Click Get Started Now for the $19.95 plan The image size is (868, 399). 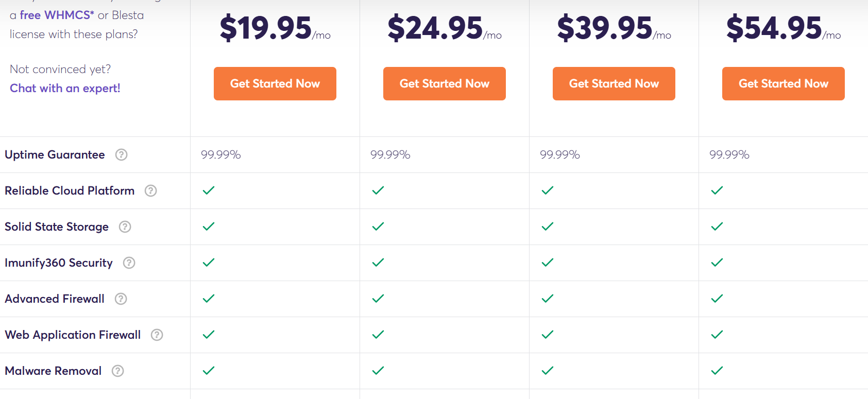pyautogui.click(x=275, y=83)
